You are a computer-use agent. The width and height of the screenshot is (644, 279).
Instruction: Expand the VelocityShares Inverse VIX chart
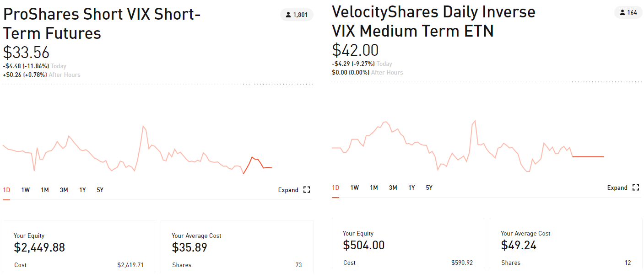617,188
